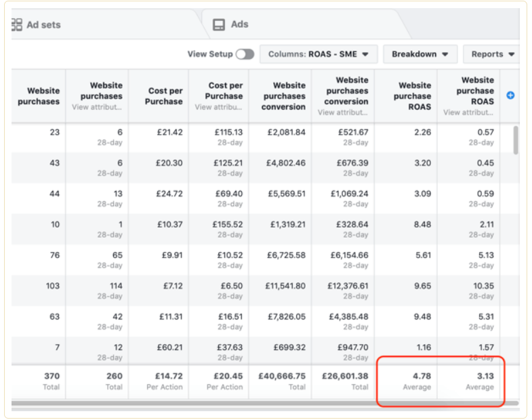This screenshot has height=420, width=532.
Task: Select the £115.13 cost per purchase cell
Action: click(x=228, y=132)
